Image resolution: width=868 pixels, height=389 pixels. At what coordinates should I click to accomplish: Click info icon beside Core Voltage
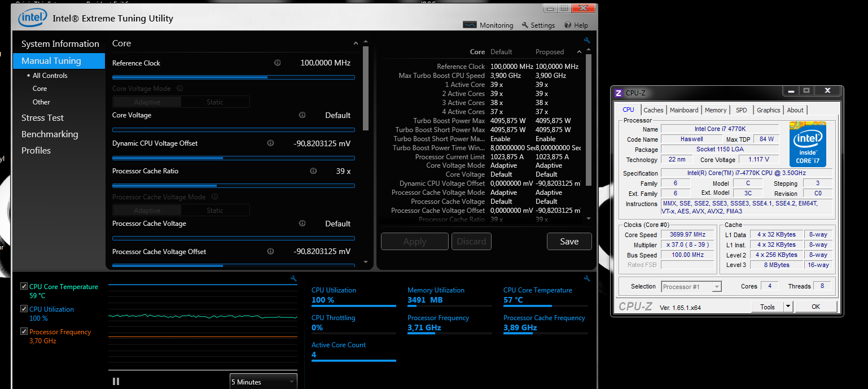click(x=302, y=115)
